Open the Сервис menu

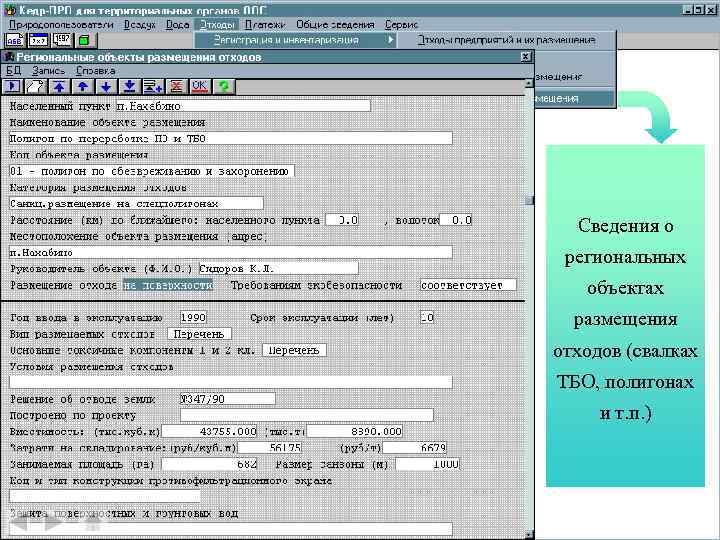(x=401, y=24)
